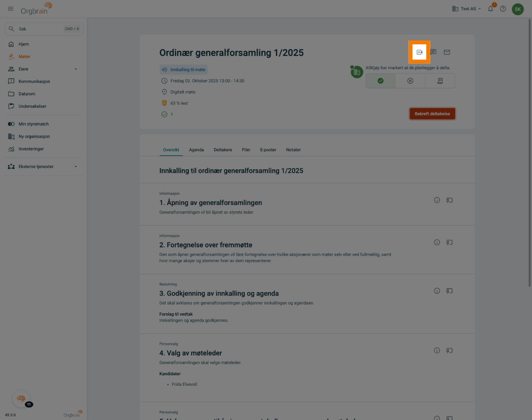532x420 pixels.
Task: Select the green checkmark attend option
Action: (x=380, y=81)
